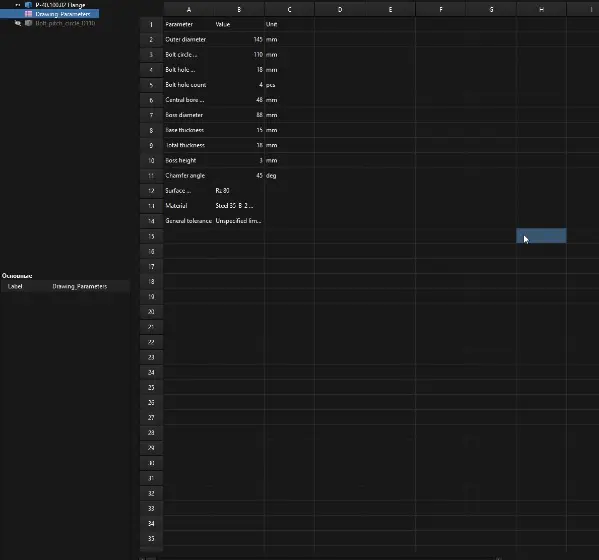This screenshot has height=560, width=599.
Task: Click the Flange document icon in tree
Action: [28, 5]
